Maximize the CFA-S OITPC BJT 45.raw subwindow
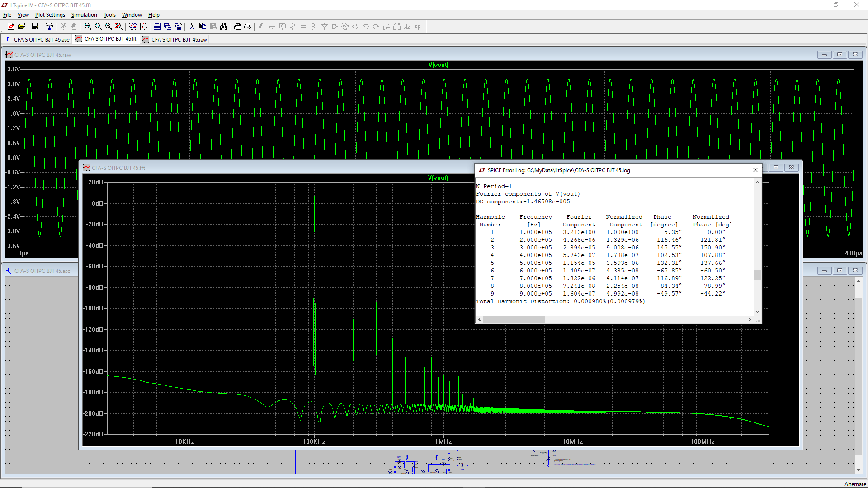Viewport: 868px width, 488px height. coord(840,55)
